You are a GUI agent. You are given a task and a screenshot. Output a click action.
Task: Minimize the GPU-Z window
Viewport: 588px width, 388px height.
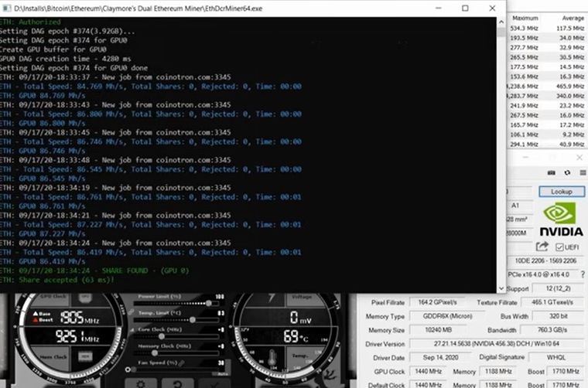(525, 158)
